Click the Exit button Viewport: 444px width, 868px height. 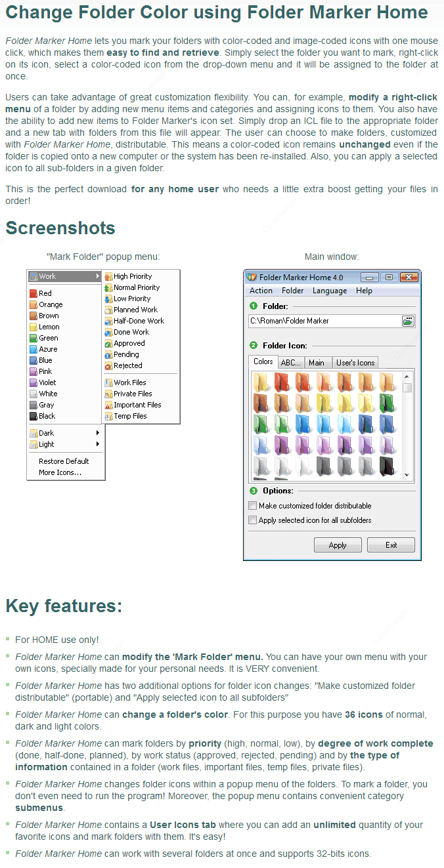click(391, 545)
